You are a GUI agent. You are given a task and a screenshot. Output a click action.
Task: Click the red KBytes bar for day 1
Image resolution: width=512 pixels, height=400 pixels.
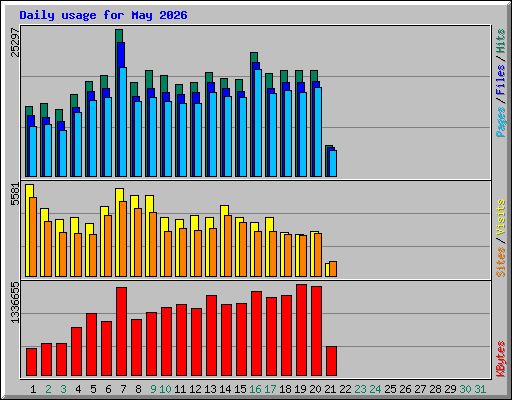tap(32, 362)
